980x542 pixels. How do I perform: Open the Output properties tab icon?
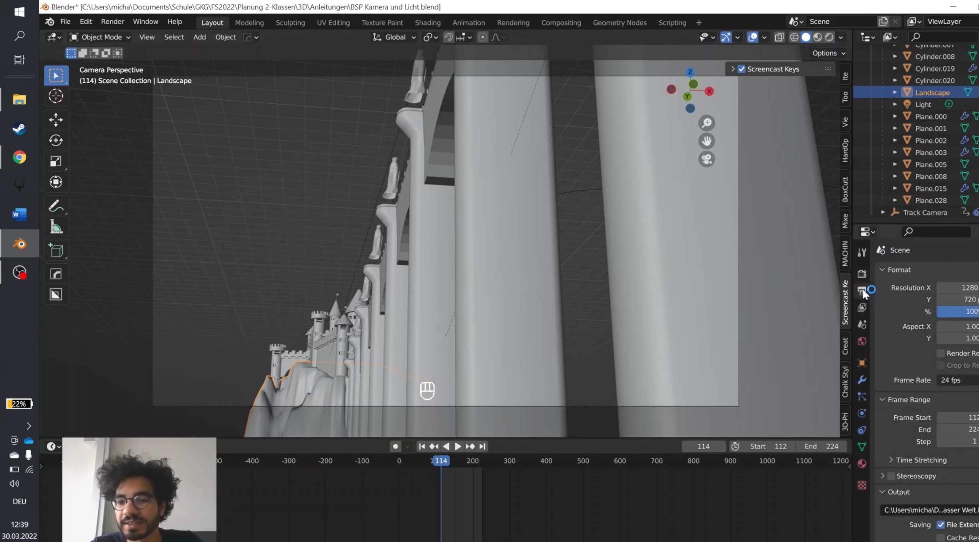[862, 291]
